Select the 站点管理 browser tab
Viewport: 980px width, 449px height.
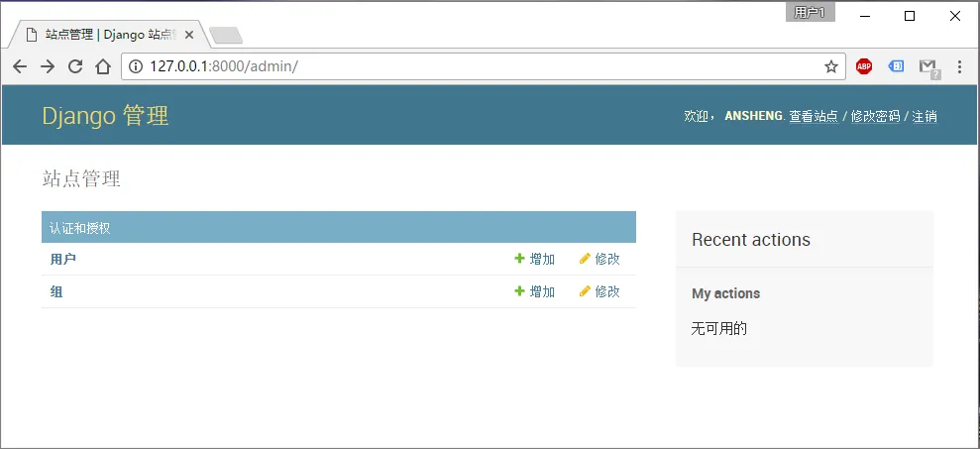tap(109, 34)
